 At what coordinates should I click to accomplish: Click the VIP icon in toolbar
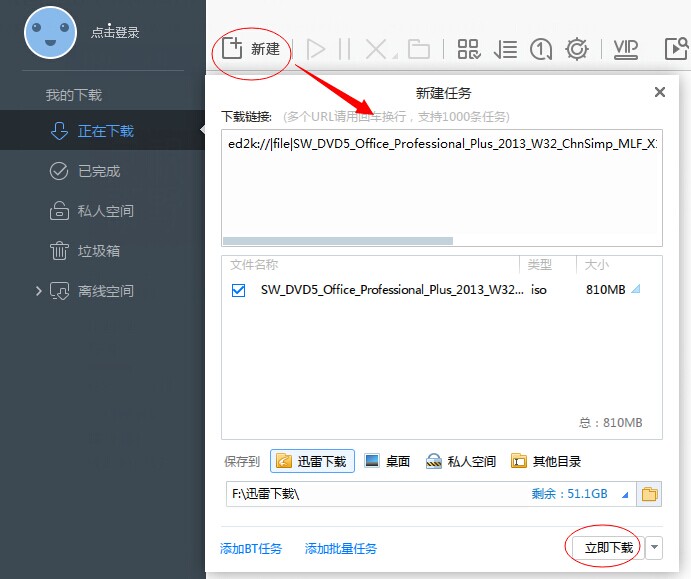tap(625, 49)
